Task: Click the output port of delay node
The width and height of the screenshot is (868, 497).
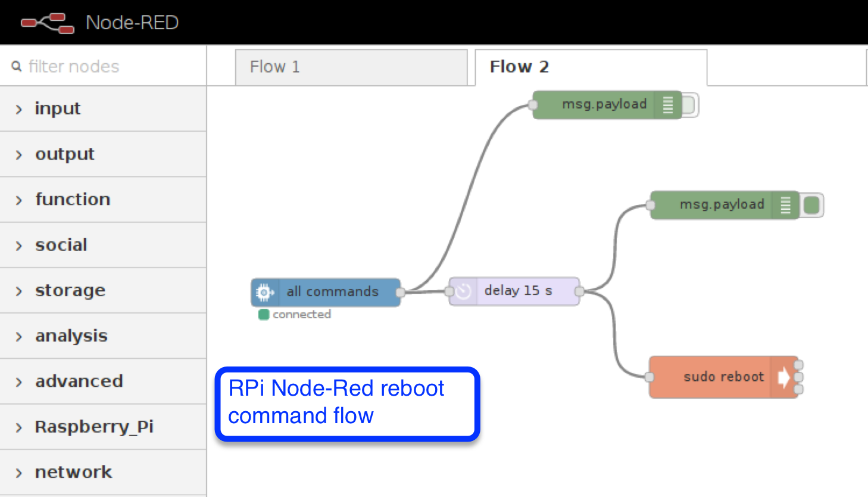Action: 579,291
